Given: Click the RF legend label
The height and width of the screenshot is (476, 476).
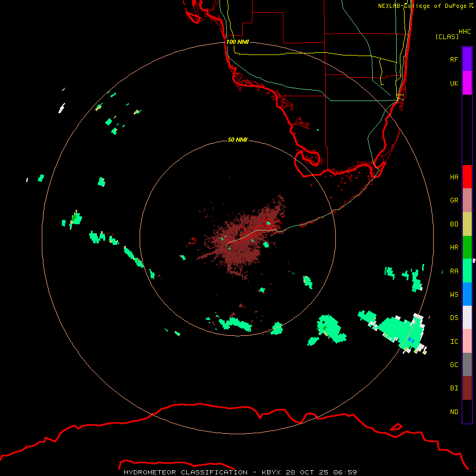Looking at the screenshot, I should 454,59.
